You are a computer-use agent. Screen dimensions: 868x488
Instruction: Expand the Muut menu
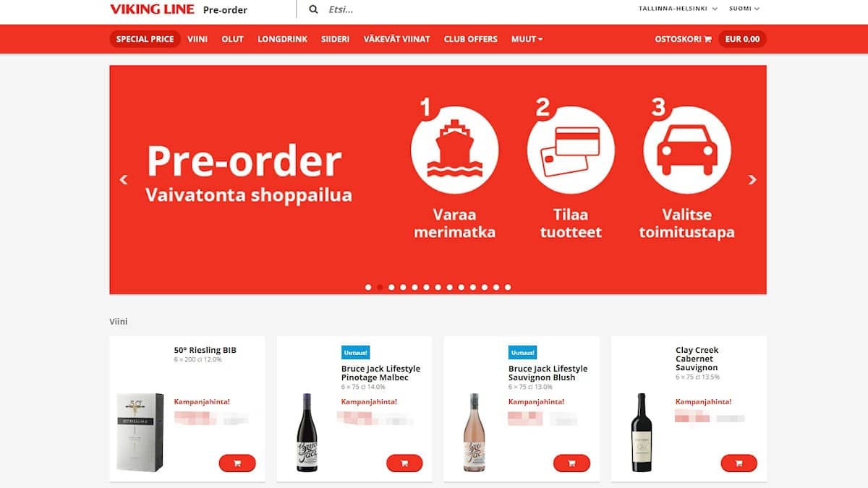[x=527, y=39]
